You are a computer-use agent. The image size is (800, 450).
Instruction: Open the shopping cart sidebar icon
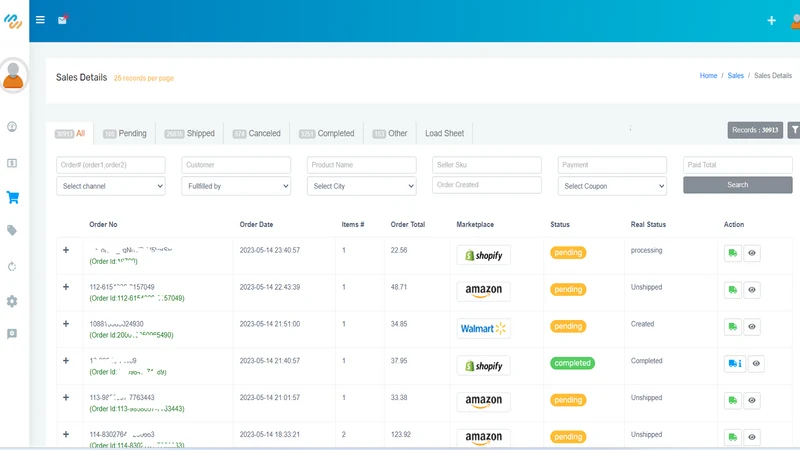pyautogui.click(x=13, y=197)
